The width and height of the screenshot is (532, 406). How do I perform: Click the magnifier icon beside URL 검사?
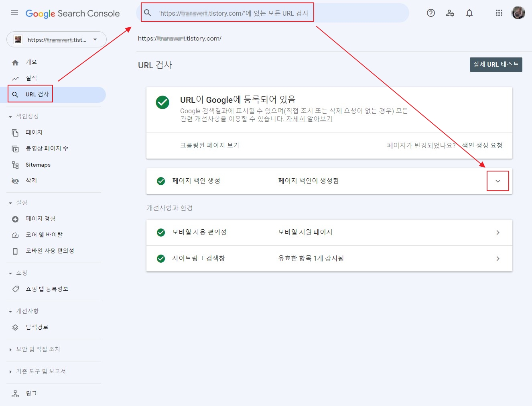tap(15, 94)
